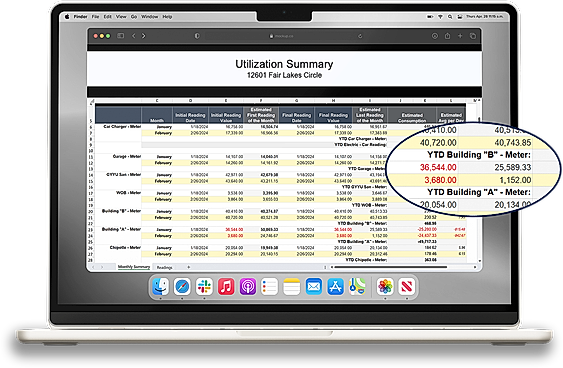Select the YTD Chipotle - Meter cell

[366, 260]
